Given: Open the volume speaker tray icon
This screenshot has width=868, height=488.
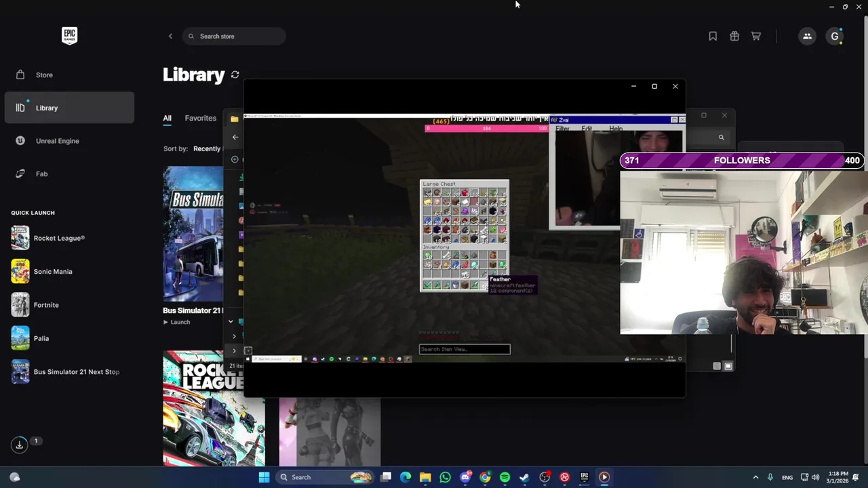Looking at the screenshot, I should (815, 477).
